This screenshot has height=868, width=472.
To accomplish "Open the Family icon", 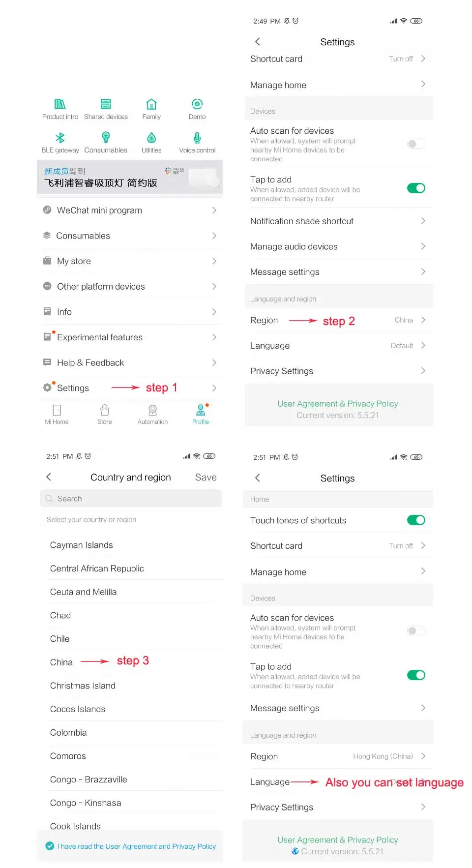I will click(x=151, y=104).
